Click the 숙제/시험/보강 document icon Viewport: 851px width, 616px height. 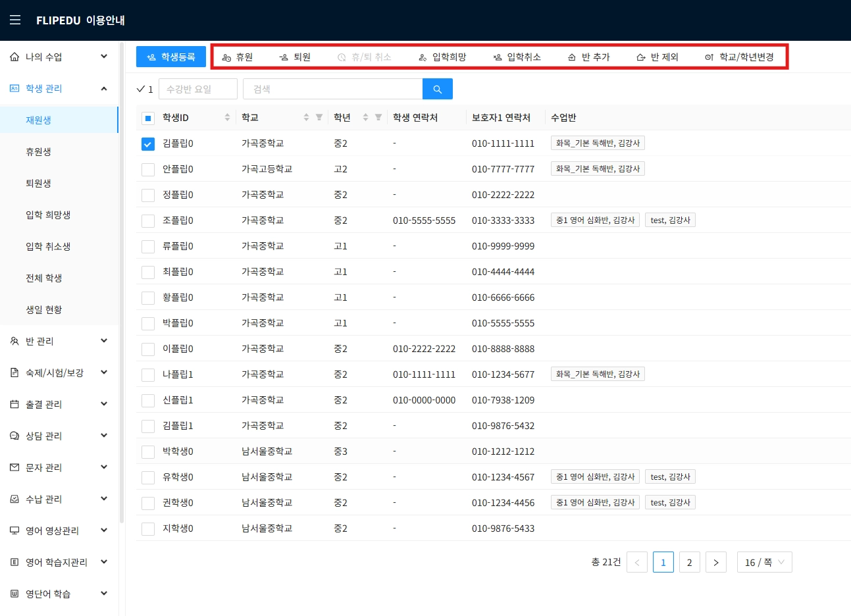(14, 373)
